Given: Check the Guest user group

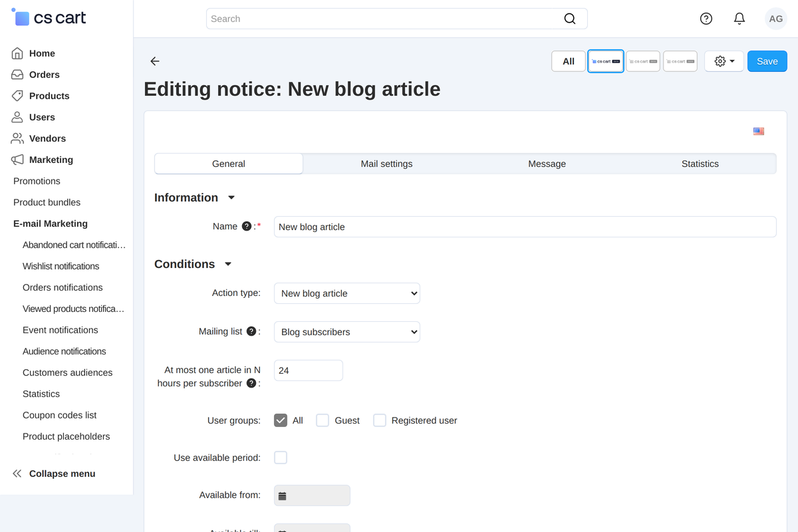Looking at the screenshot, I should tap(323, 420).
